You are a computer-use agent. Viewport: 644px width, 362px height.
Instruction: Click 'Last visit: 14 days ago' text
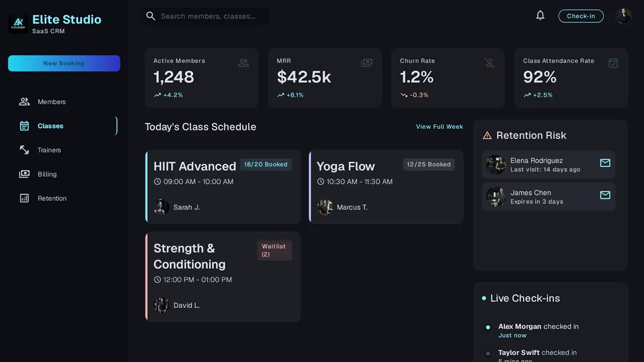(x=545, y=169)
